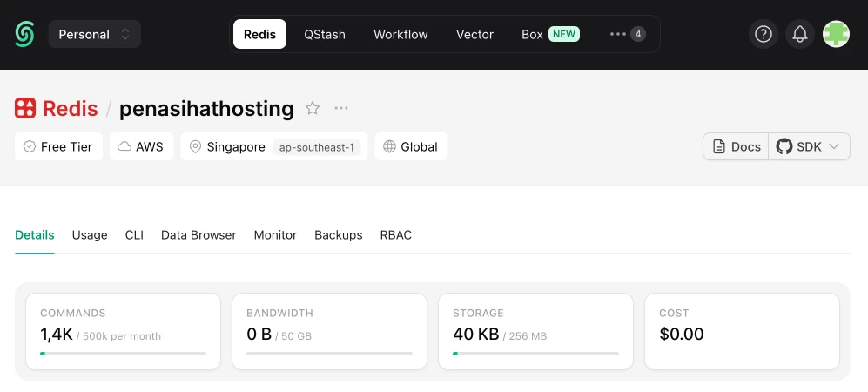Click the Free Tier badge

(58, 146)
